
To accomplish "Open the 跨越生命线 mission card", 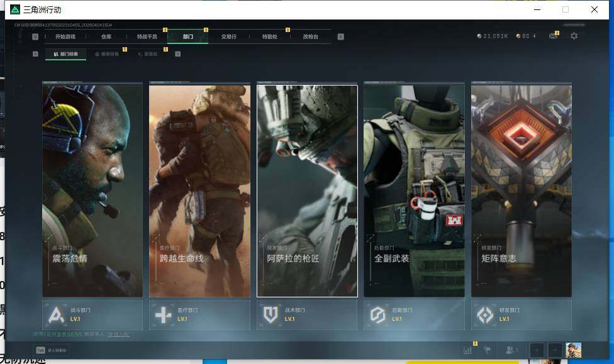I will click(x=199, y=190).
